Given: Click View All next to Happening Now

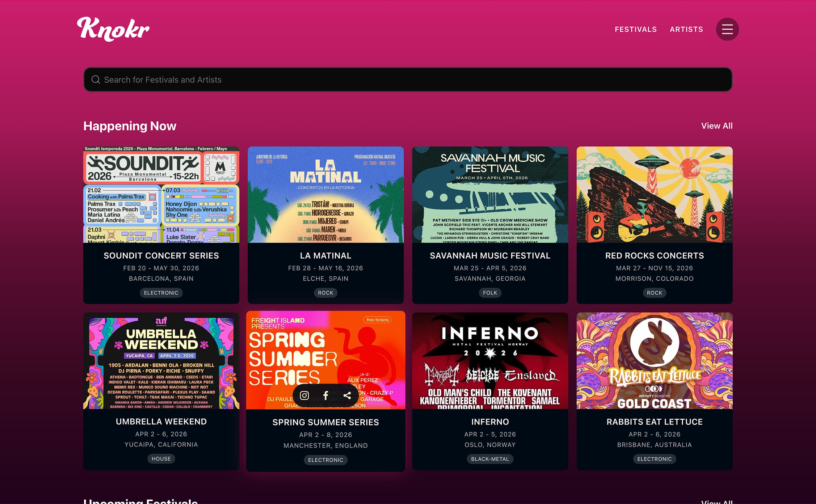Looking at the screenshot, I should pyautogui.click(x=716, y=126).
